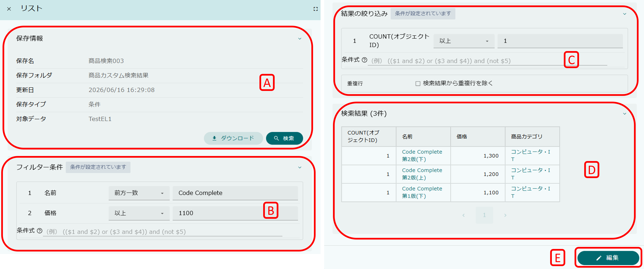Click the price cell 1,300

tap(478, 156)
